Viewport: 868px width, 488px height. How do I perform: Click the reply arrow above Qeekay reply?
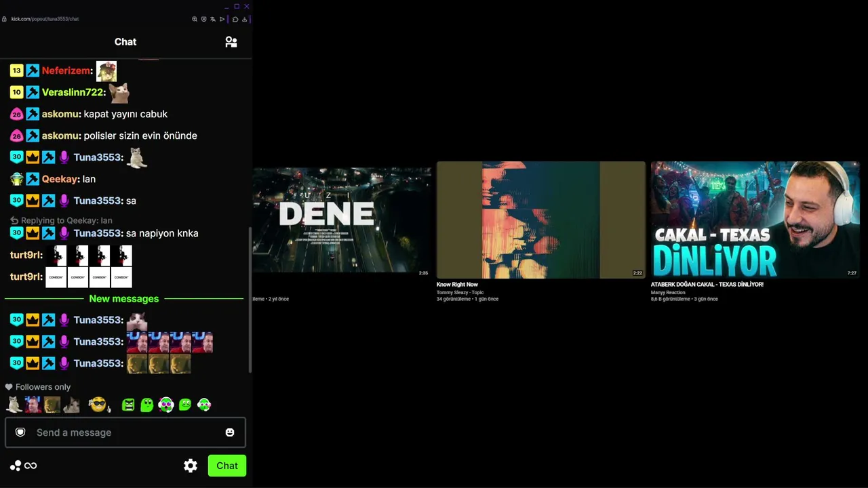pyautogui.click(x=14, y=220)
